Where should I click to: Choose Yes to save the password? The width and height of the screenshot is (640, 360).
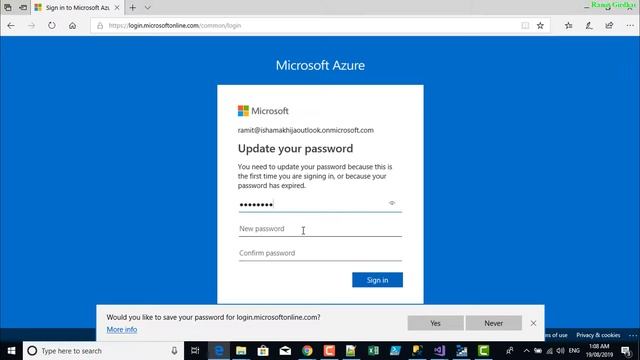point(436,323)
